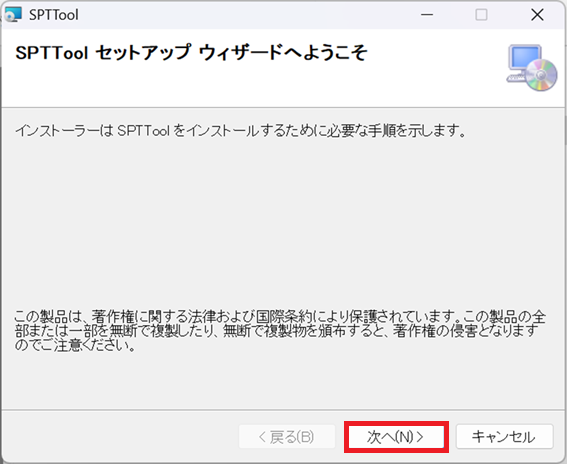Close the SPTTool installer with the X
The image size is (567, 464).
pyautogui.click(x=537, y=15)
